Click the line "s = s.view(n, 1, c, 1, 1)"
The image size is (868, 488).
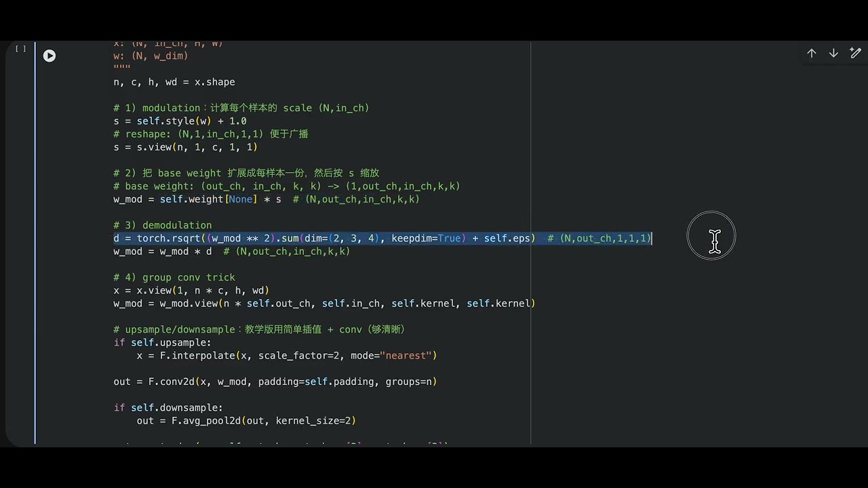pyautogui.click(x=186, y=147)
